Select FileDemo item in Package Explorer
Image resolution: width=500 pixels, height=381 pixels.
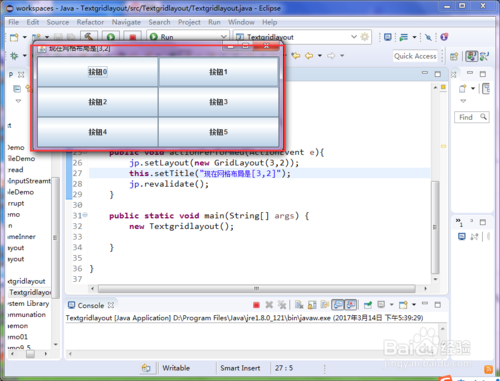click(21, 159)
